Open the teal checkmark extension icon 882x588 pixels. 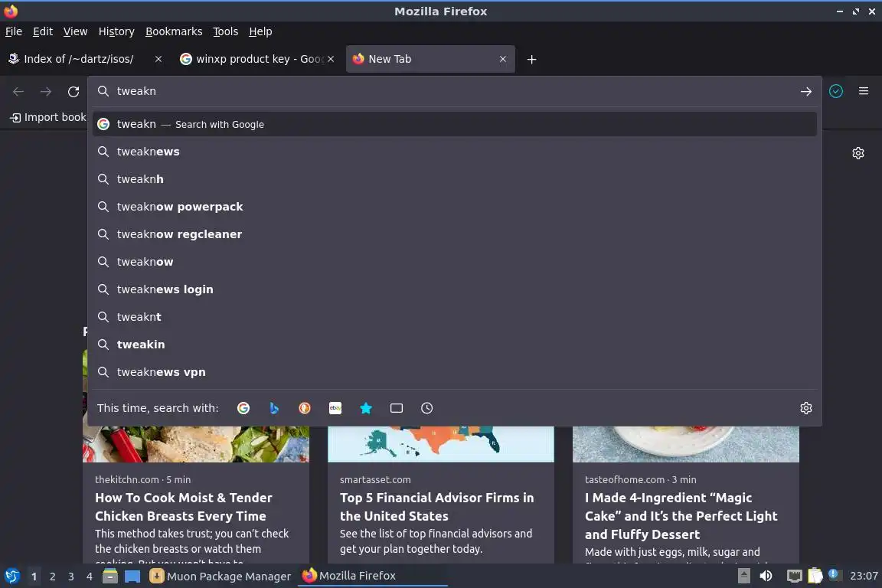point(836,91)
